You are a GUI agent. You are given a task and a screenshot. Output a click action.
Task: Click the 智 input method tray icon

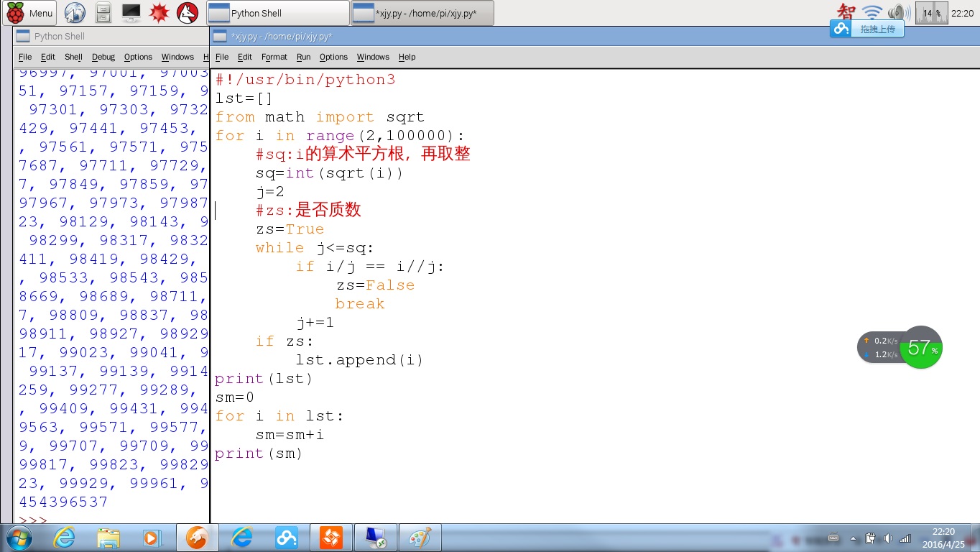pos(847,11)
